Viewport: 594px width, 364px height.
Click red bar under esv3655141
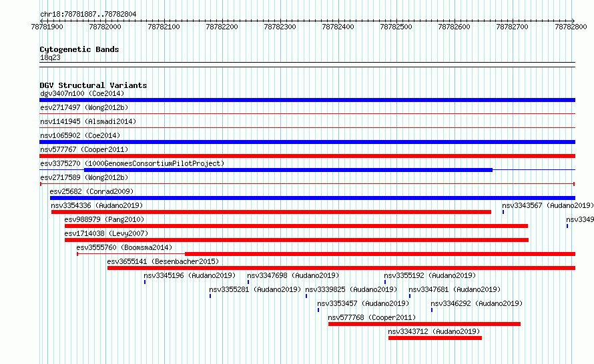(x=341, y=268)
